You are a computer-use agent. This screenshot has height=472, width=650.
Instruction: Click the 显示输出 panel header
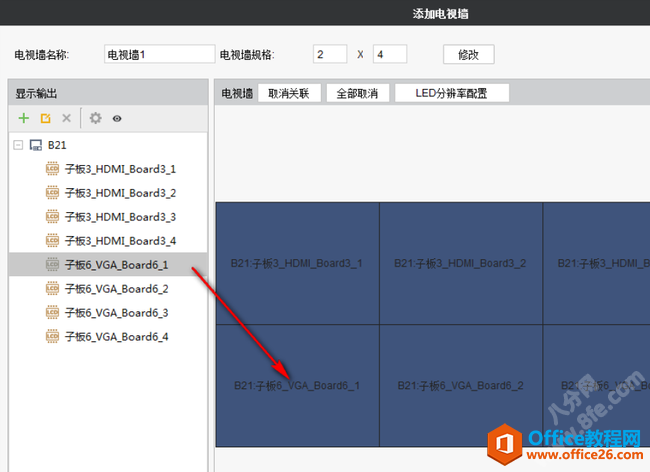click(108, 93)
